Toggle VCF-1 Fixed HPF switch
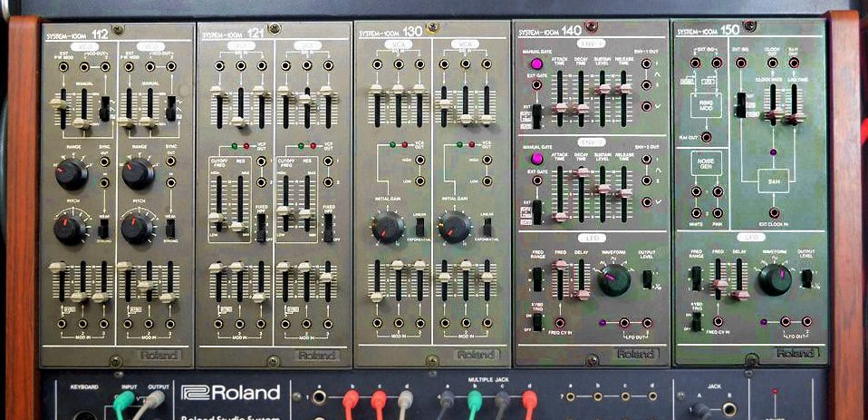868x420 pixels. pyautogui.click(x=261, y=227)
